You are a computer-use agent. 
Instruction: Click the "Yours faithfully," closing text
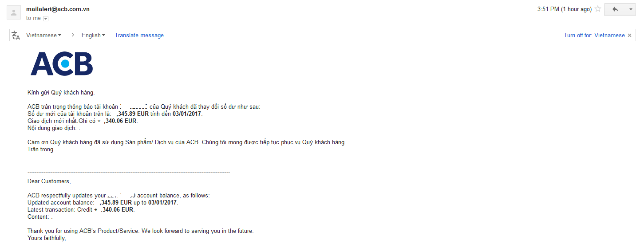coord(46,238)
